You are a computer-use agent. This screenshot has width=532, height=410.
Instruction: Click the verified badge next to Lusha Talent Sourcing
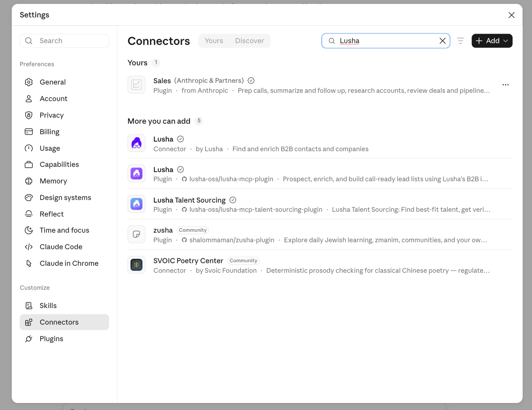click(x=233, y=200)
